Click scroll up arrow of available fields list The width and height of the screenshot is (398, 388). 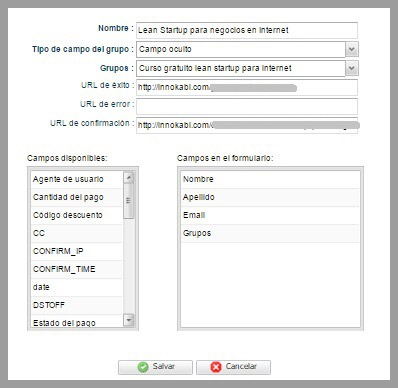click(129, 177)
